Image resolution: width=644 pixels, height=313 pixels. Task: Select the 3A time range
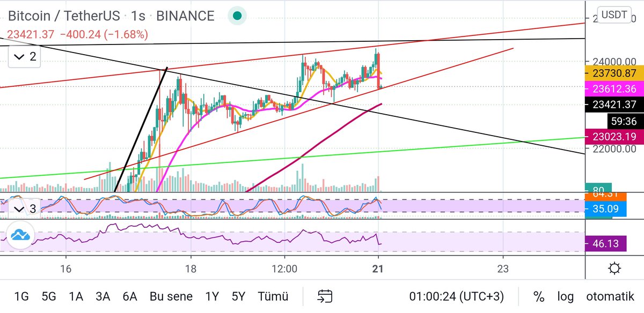tap(103, 296)
